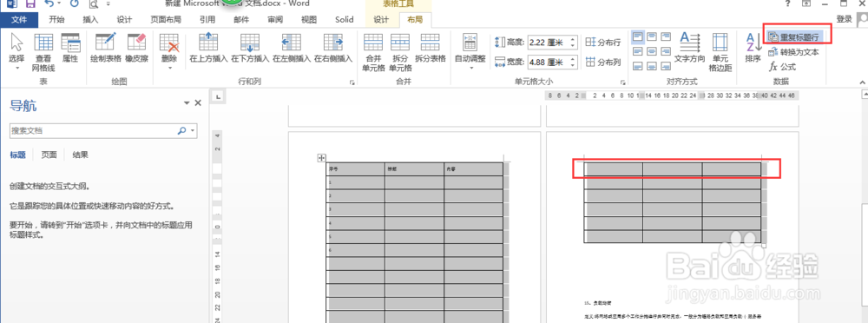Click the Save icon in quick access toolbar
Viewport: 868px width, 323px height.
click(x=30, y=3)
